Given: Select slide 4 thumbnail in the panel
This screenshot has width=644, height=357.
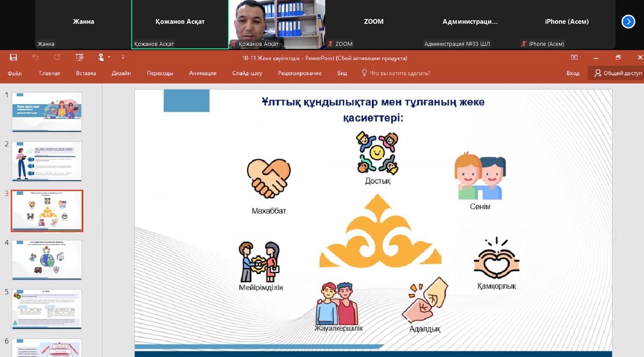Looking at the screenshot, I should (x=47, y=260).
